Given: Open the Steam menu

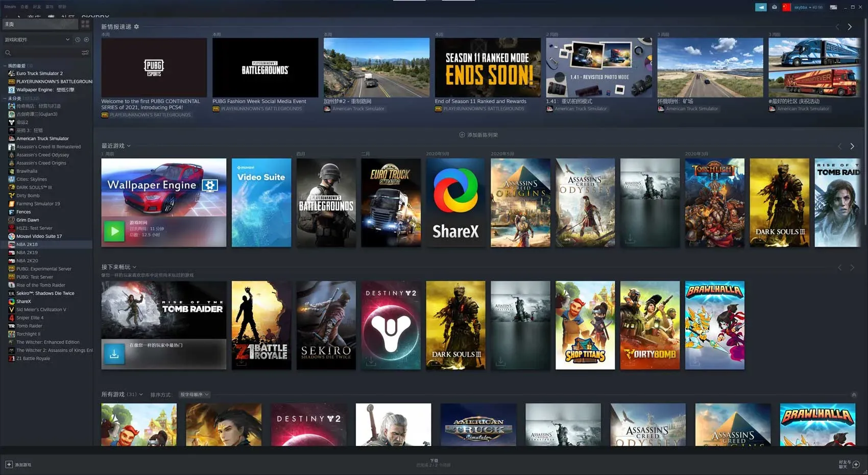Looking at the screenshot, I should coord(10,7).
